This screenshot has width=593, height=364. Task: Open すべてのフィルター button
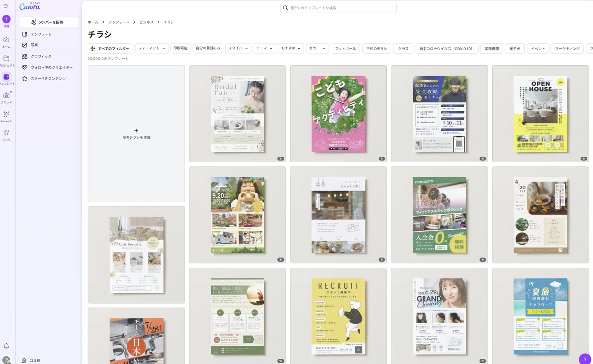tap(111, 49)
